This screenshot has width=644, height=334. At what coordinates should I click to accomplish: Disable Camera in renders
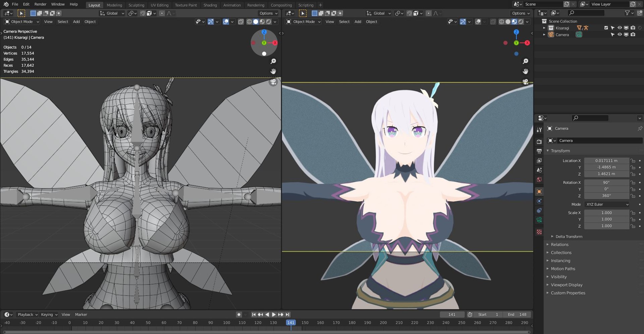[x=633, y=35]
